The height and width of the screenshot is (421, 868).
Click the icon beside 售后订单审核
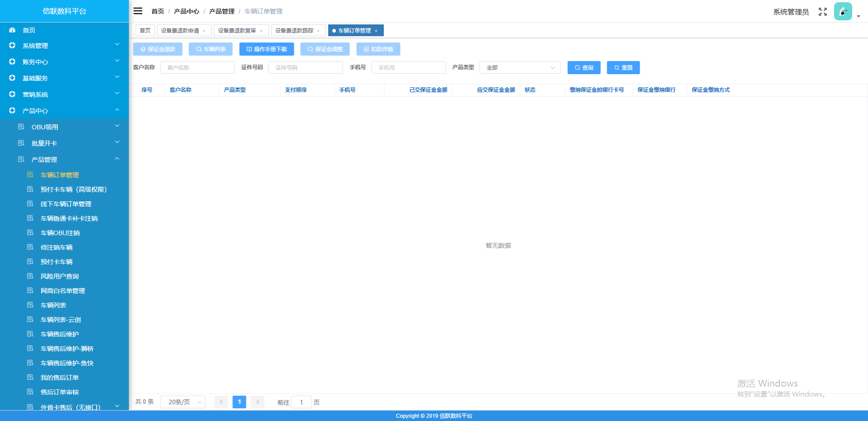[x=30, y=392]
